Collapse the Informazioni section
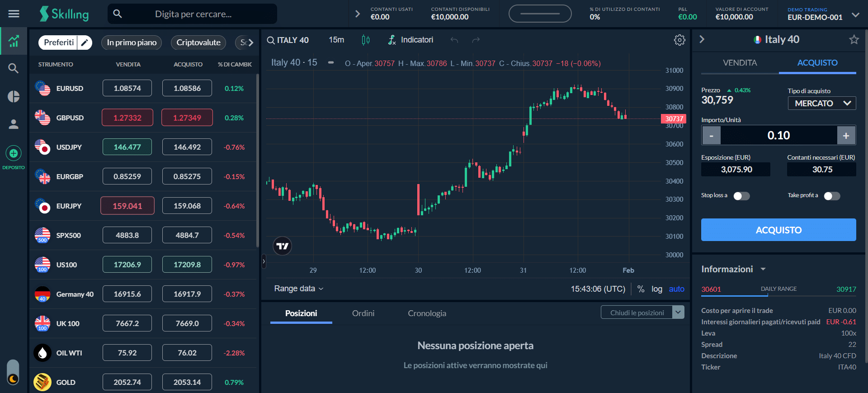The height and width of the screenshot is (393, 868). point(763,269)
